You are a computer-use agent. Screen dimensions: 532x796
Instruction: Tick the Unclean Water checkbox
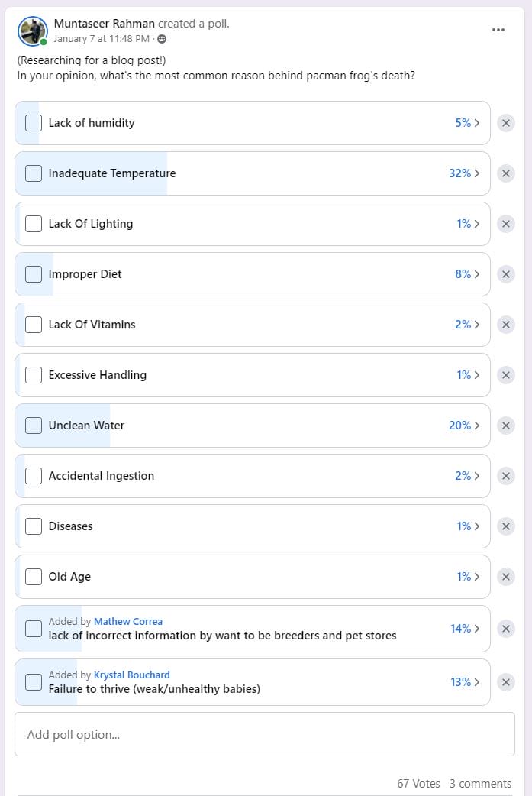pyautogui.click(x=34, y=426)
